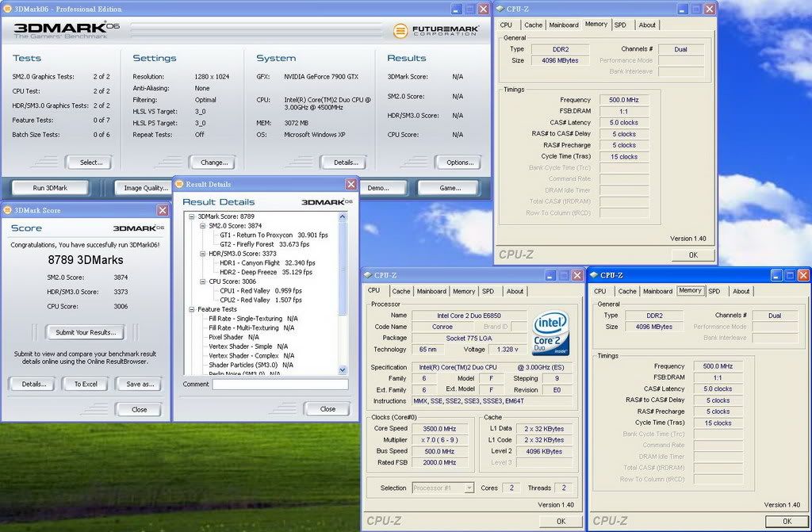This screenshot has width=812, height=532.
Task: Close the Result Details dialog via X
Action: click(x=351, y=185)
